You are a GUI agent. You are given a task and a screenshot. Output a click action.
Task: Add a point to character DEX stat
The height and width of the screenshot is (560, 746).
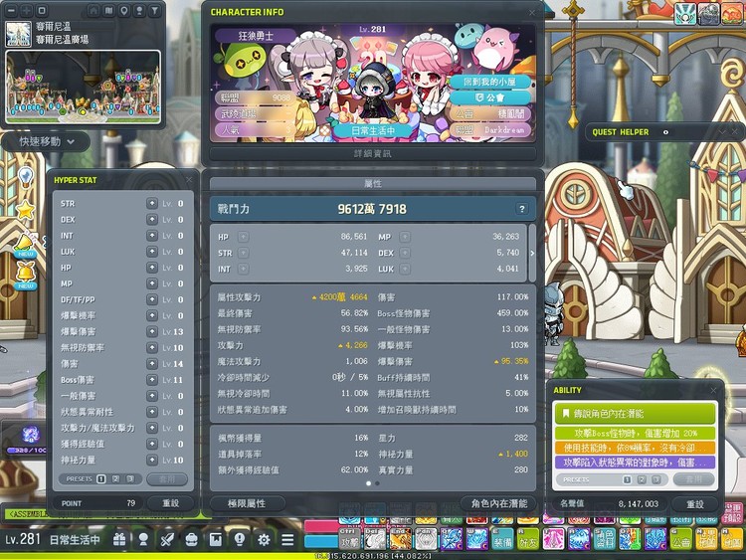point(405,253)
